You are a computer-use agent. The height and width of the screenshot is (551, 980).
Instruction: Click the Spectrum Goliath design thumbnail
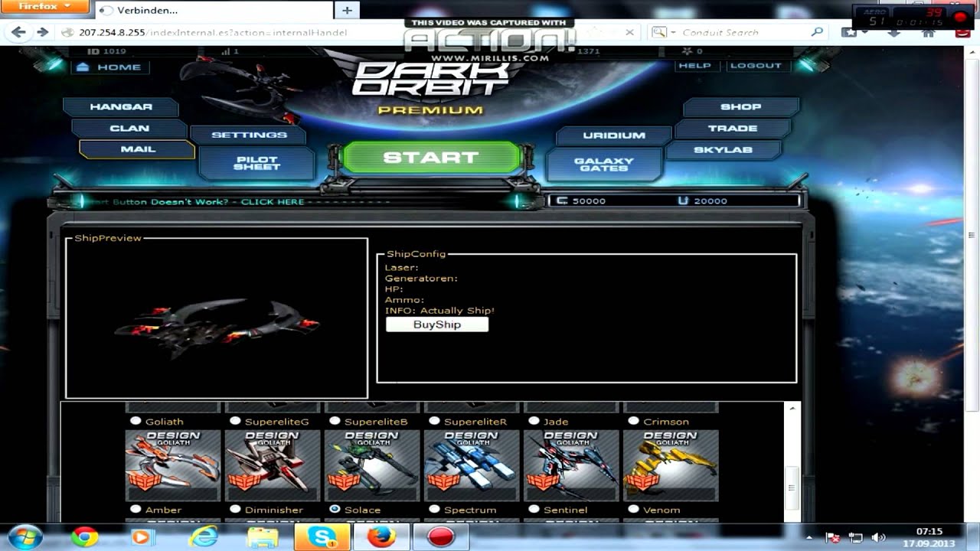click(x=472, y=465)
